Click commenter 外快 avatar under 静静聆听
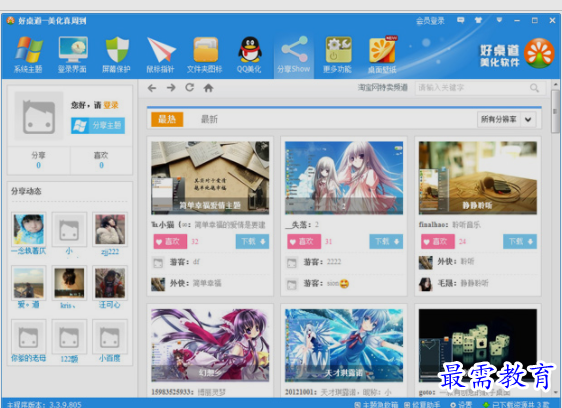This screenshot has height=408, width=562. (x=425, y=263)
